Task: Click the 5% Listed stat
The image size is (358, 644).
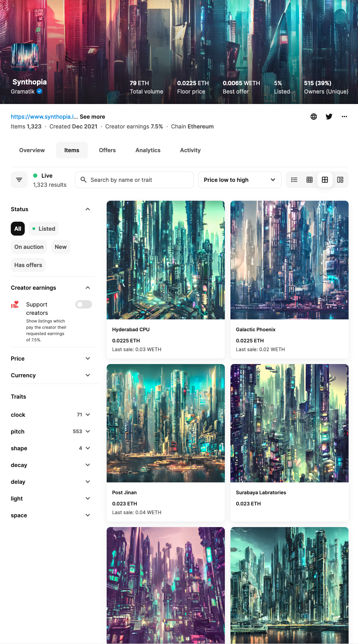Action: 282,87
